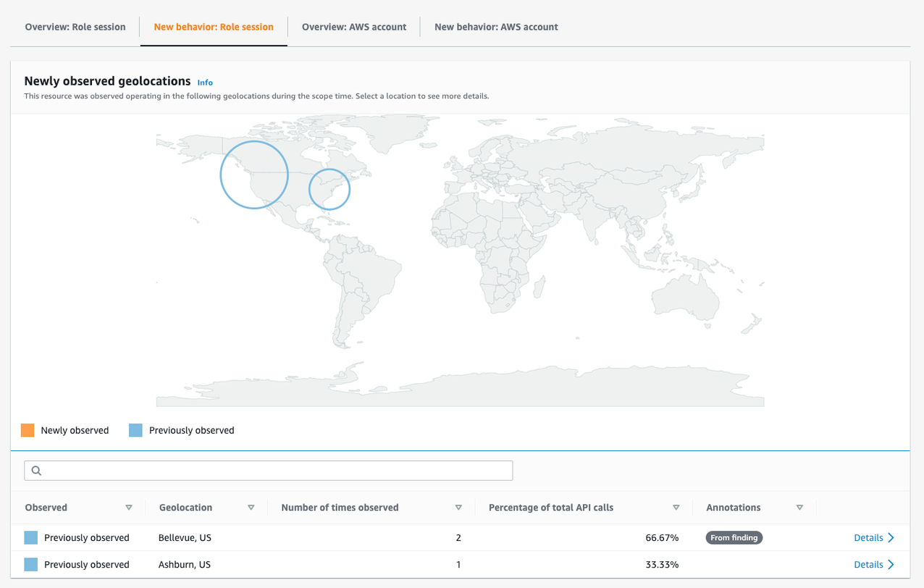This screenshot has width=924, height=588.
Task: Open the Overview: Role session tab
Action: coord(75,27)
